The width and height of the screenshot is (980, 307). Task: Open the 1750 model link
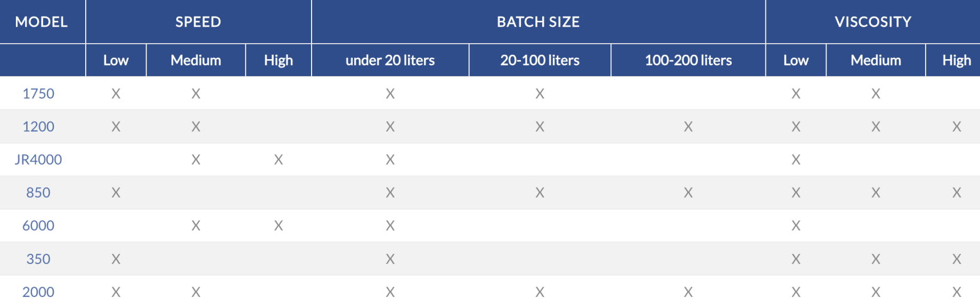38,94
